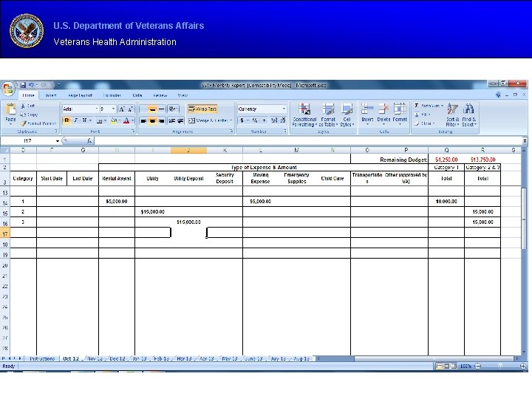Screen dimensions: 532x399
Task: Align cell text to the right
Action: (x=162, y=120)
